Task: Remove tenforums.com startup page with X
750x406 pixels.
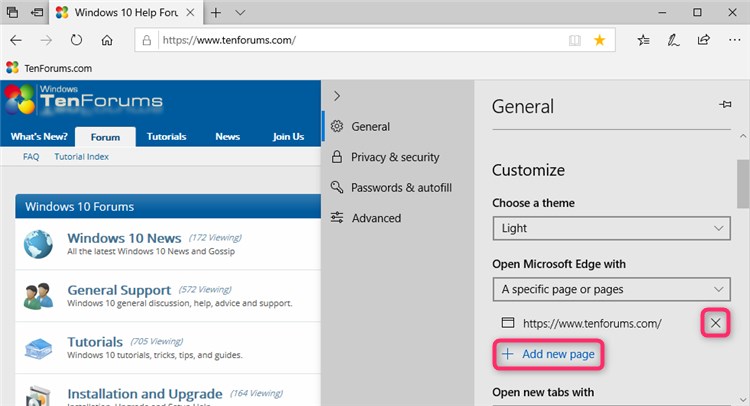Action: click(715, 323)
